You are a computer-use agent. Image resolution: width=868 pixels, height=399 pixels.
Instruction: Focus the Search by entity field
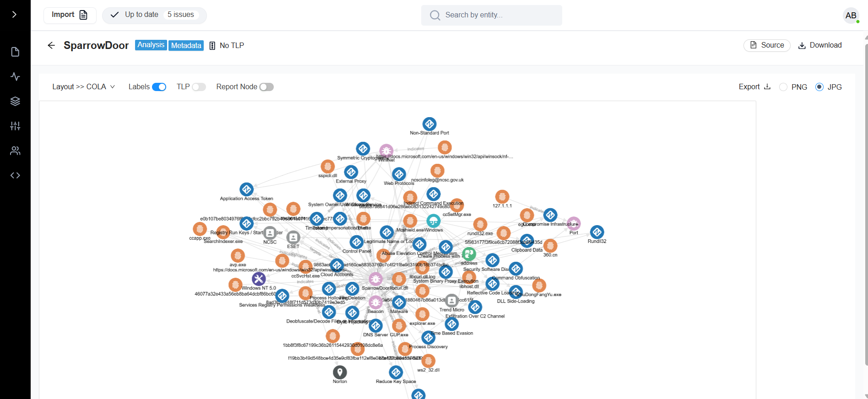click(491, 15)
